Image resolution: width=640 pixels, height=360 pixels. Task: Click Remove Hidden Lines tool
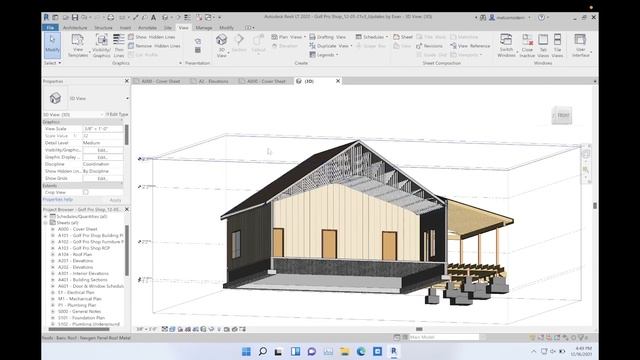point(154,46)
